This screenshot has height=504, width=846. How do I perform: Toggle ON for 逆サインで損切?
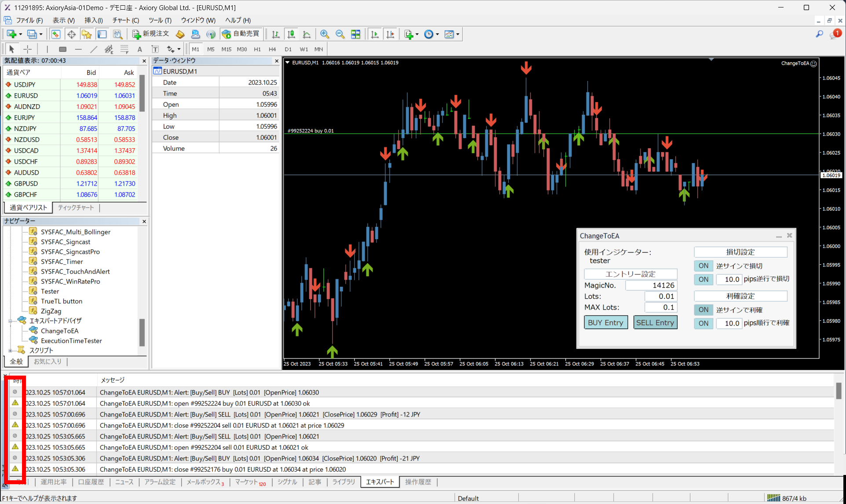click(x=703, y=266)
